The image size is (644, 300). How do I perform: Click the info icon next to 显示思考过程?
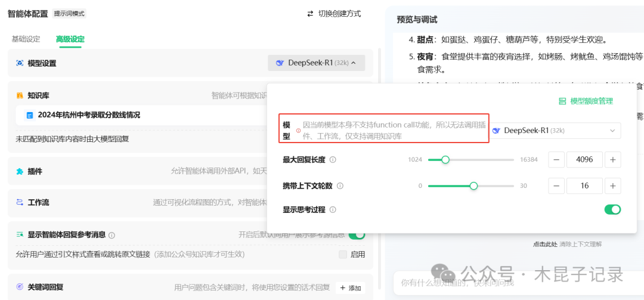coord(333,210)
